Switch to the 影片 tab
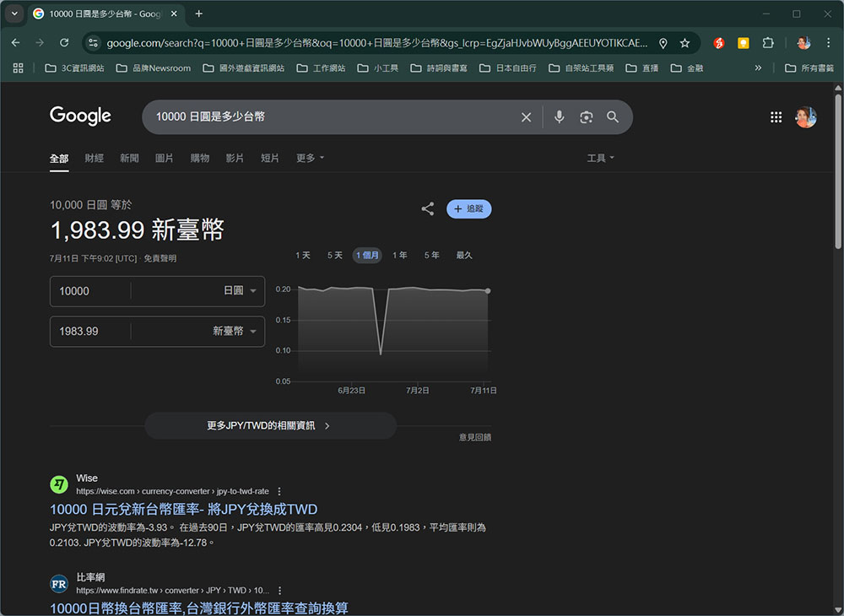The image size is (844, 616). (x=235, y=158)
